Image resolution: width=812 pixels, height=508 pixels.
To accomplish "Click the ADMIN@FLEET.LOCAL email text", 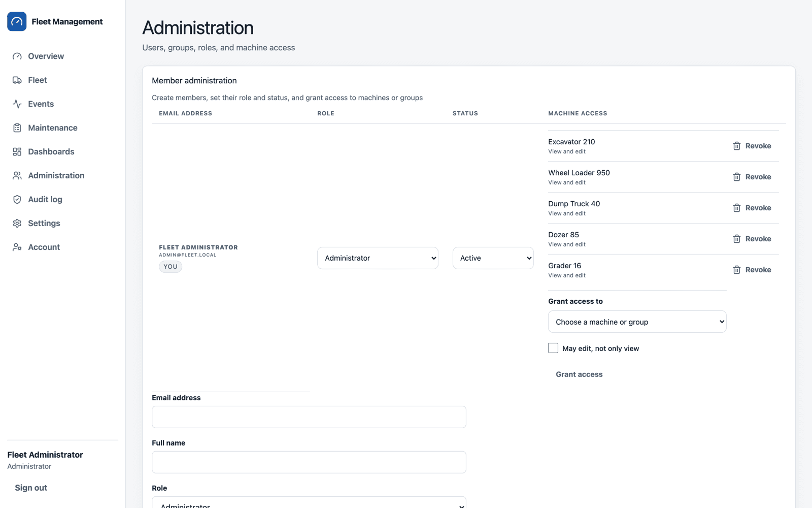I will [x=187, y=255].
